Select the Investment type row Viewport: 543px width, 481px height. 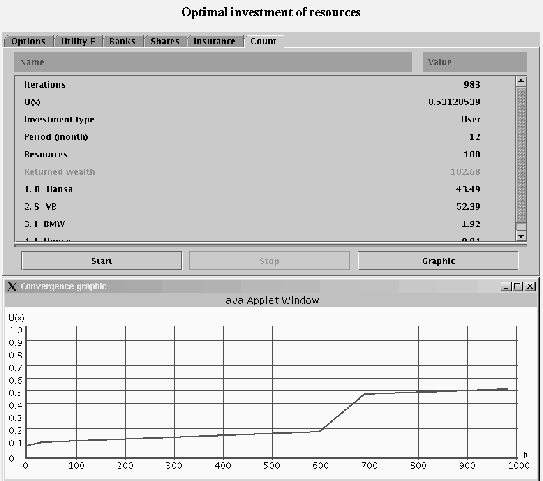[x=265, y=119]
